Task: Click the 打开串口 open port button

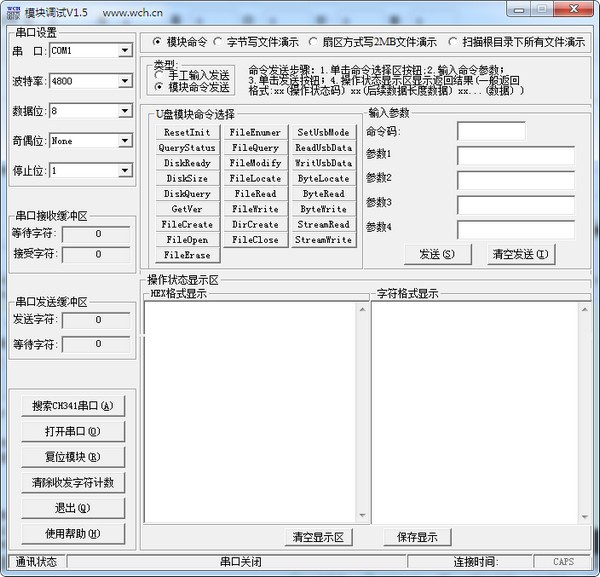Action: [x=73, y=432]
